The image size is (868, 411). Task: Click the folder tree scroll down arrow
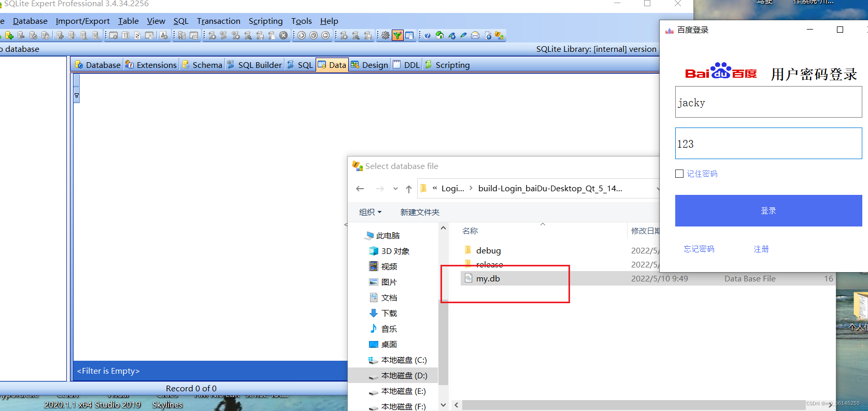click(443, 405)
